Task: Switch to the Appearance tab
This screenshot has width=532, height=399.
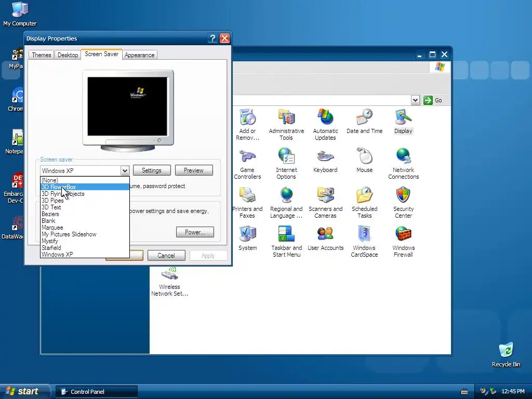Action: coord(139,55)
